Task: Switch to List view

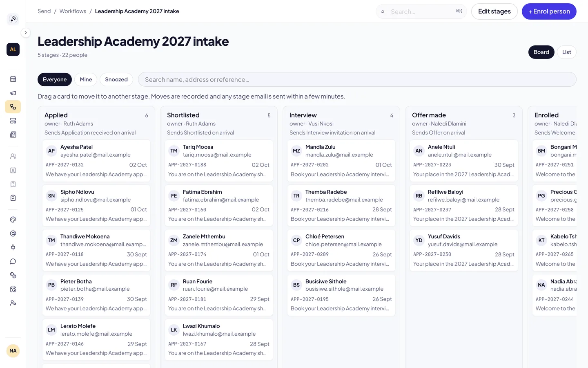Action: 566,52
